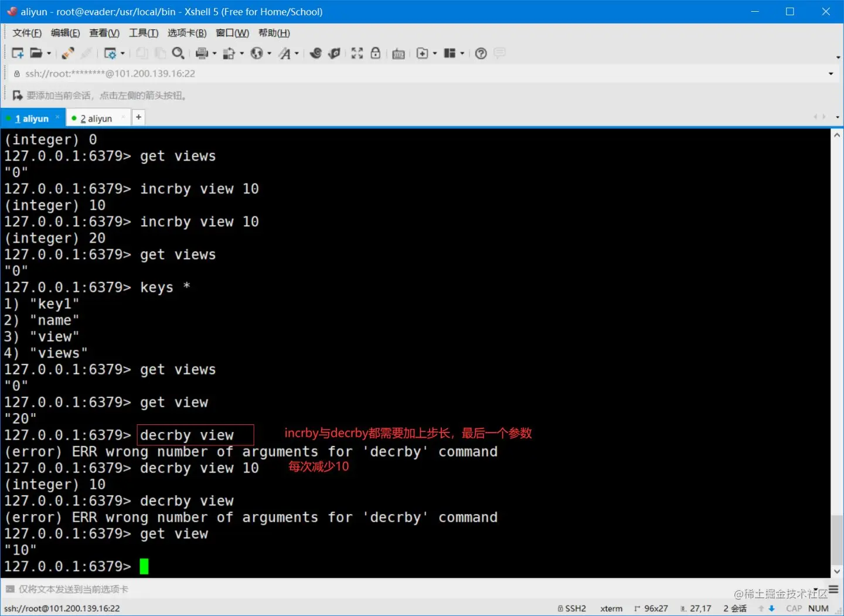Screen dimensions: 844x616
Task: Launch the Xagent leaf icon
Action: pyautogui.click(x=334, y=53)
